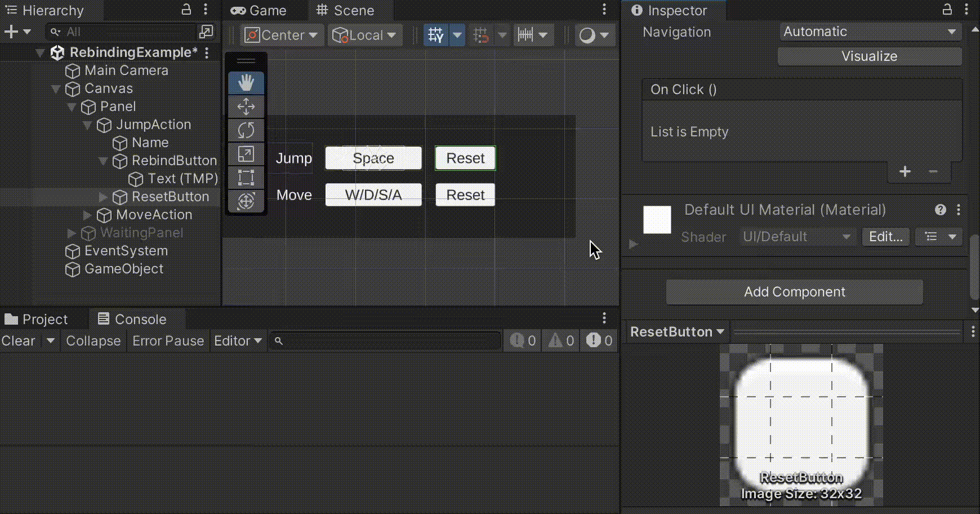Screen dimensions: 980x514
Task: Collapse the Panel tree node
Action: click(x=72, y=107)
